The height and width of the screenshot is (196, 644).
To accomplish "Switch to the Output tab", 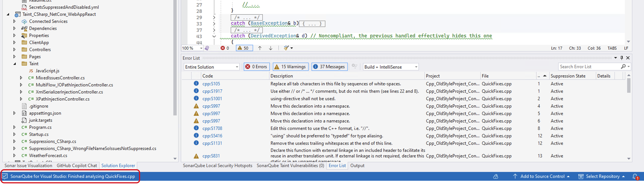I will (357, 166).
